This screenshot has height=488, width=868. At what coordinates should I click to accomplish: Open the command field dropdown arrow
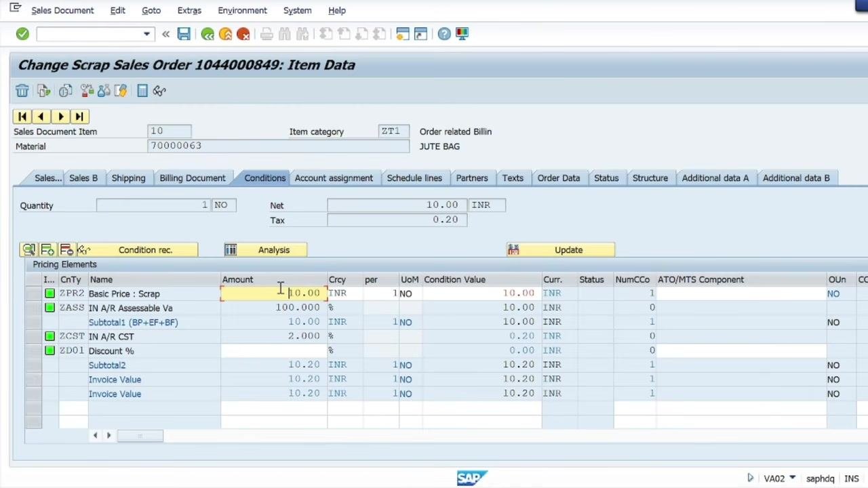point(146,34)
